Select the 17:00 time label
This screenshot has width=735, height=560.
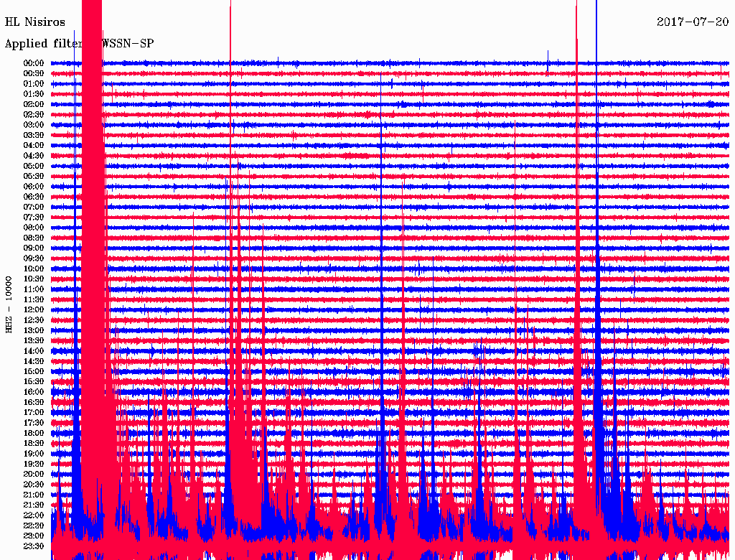pos(34,412)
